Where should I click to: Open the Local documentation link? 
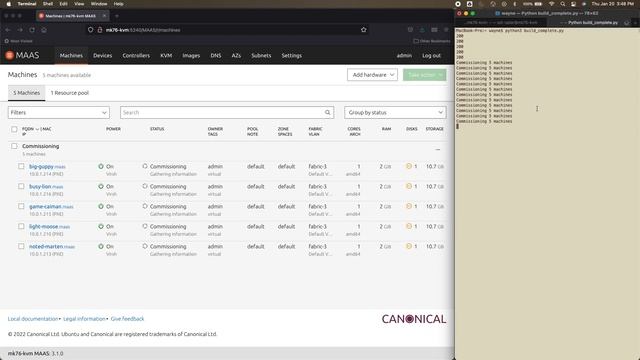pyautogui.click(x=33, y=319)
